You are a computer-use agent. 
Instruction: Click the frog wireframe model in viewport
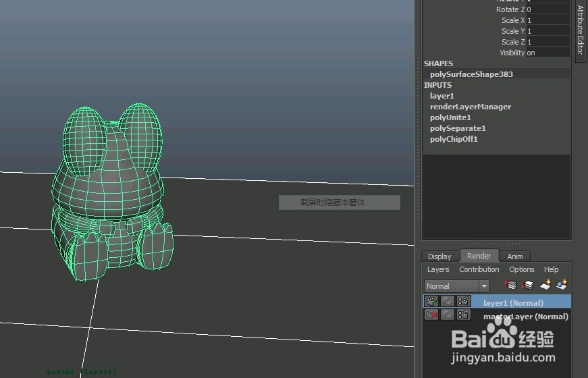point(112,192)
